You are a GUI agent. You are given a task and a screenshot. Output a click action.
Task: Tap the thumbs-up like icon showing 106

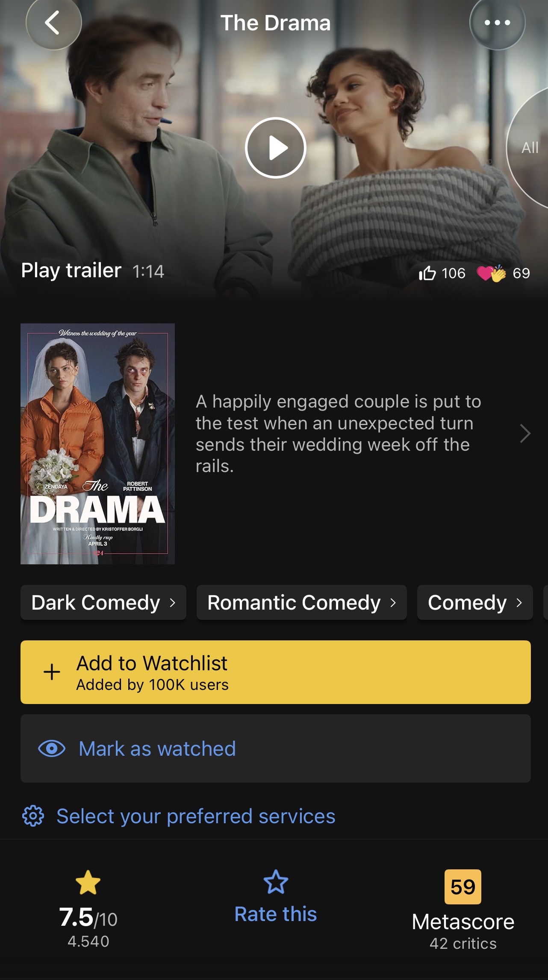(x=427, y=273)
